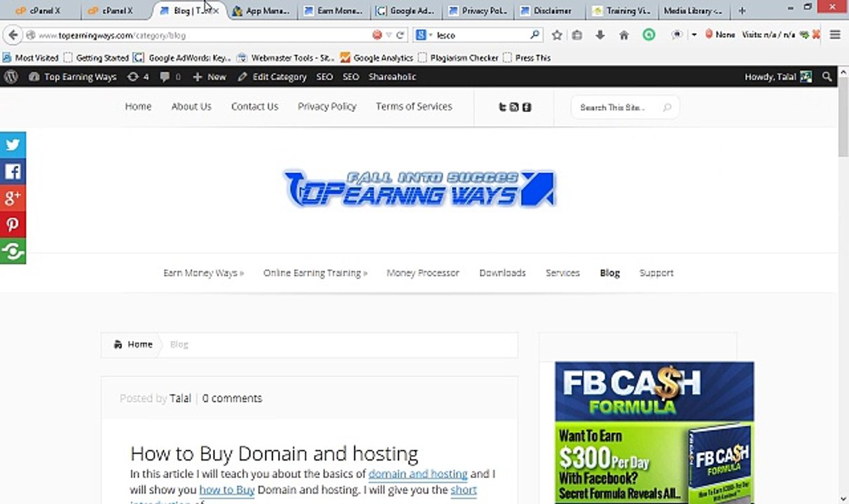Screen dimensions: 849x504
Task: Switch to the Privacy Pol... tab
Action: click(x=478, y=10)
